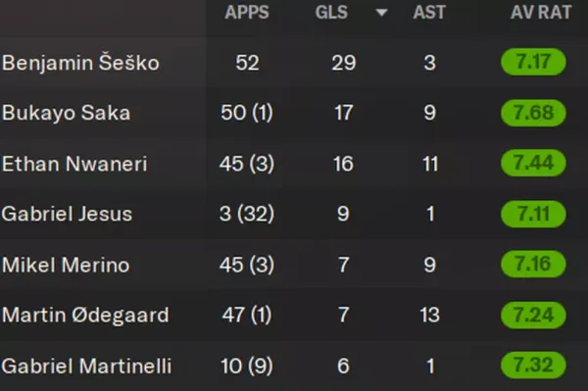Open Benjamin Šeško player profile

click(80, 63)
